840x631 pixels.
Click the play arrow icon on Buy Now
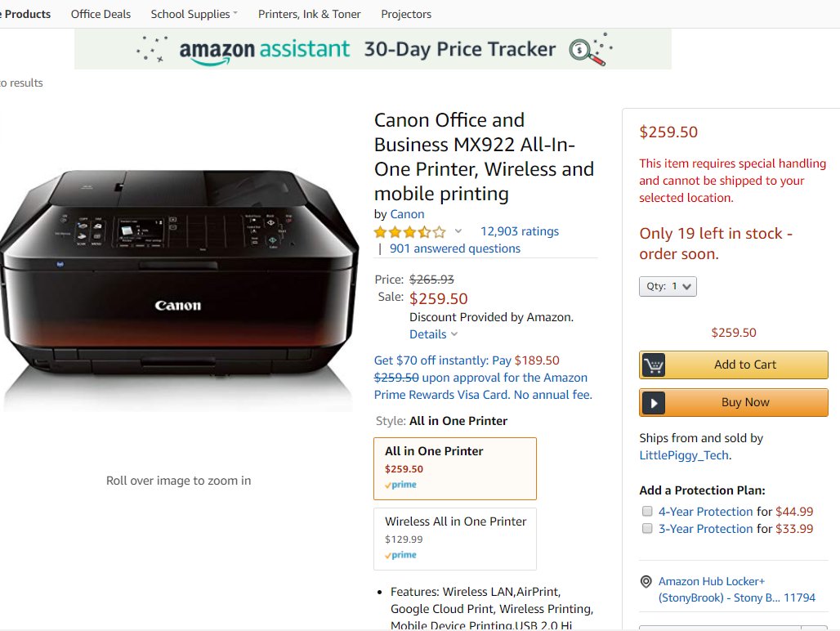tap(653, 403)
